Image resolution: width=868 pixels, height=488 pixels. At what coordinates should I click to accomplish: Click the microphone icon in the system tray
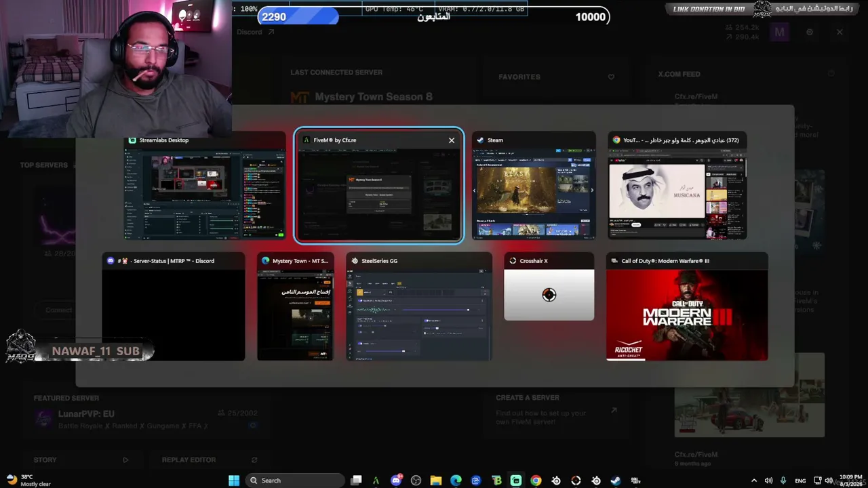click(783, 481)
